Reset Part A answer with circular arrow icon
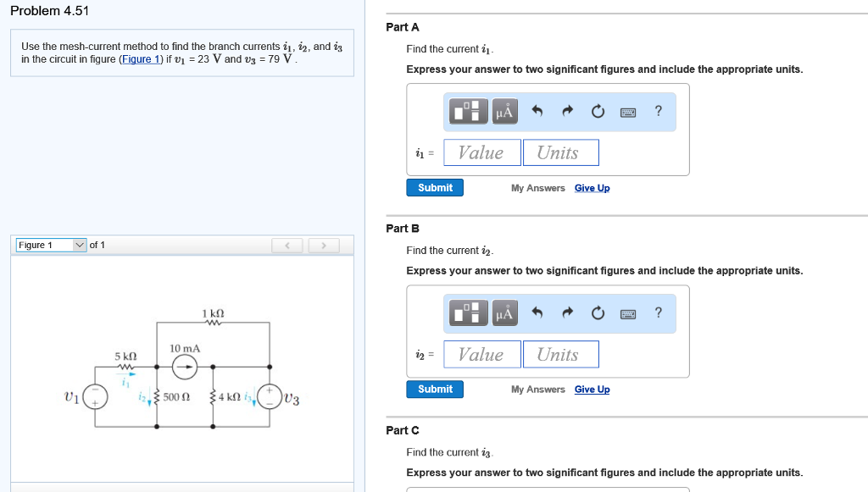 tap(598, 110)
